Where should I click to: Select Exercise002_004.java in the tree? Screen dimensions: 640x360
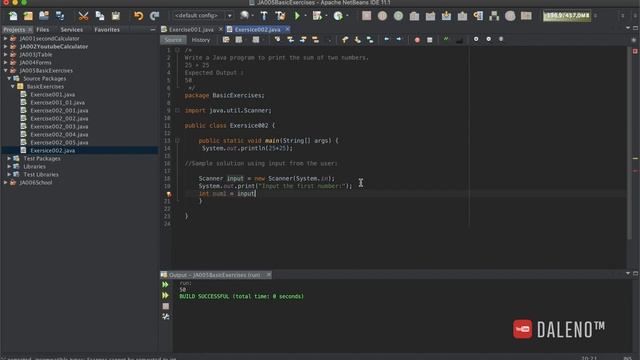(59, 135)
